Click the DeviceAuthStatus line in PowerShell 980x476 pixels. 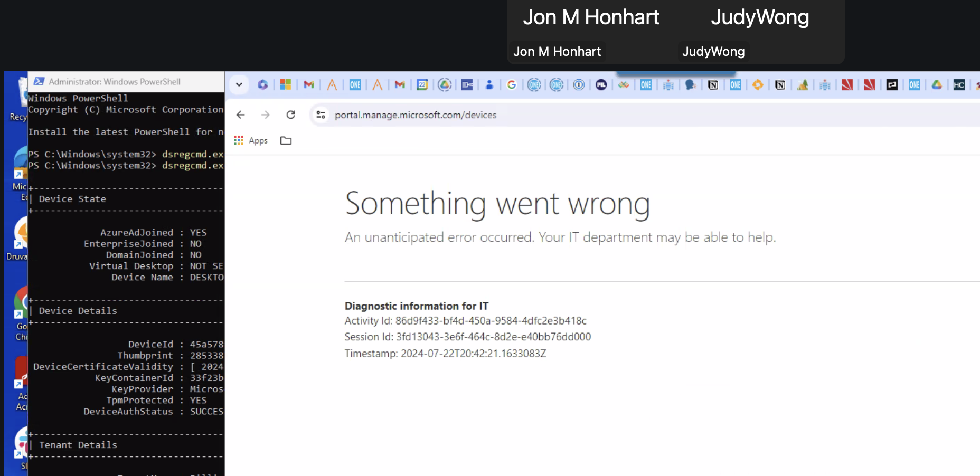154,411
